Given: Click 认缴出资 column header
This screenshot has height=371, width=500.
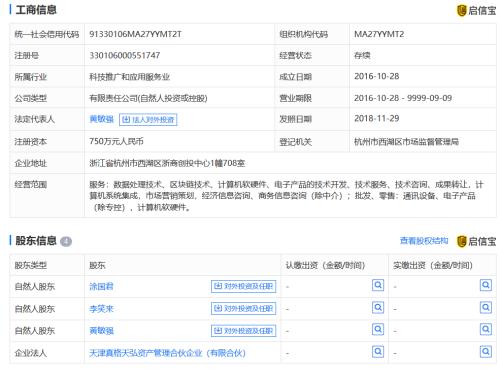Looking at the screenshot, I should click(325, 265).
